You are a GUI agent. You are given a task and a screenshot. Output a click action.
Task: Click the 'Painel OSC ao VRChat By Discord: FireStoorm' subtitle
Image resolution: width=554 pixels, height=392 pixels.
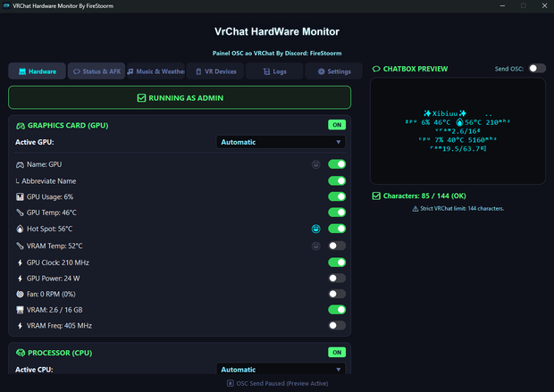(x=277, y=54)
